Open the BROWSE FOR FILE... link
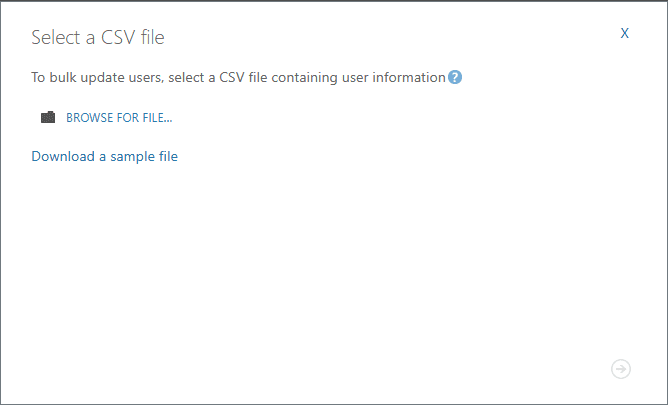This screenshot has height=405, width=668. (x=119, y=118)
